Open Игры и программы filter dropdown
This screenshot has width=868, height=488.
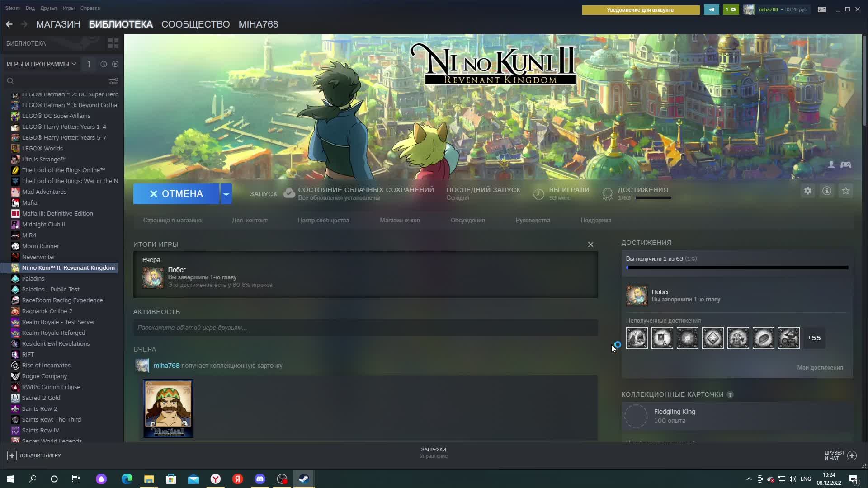coord(41,64)
